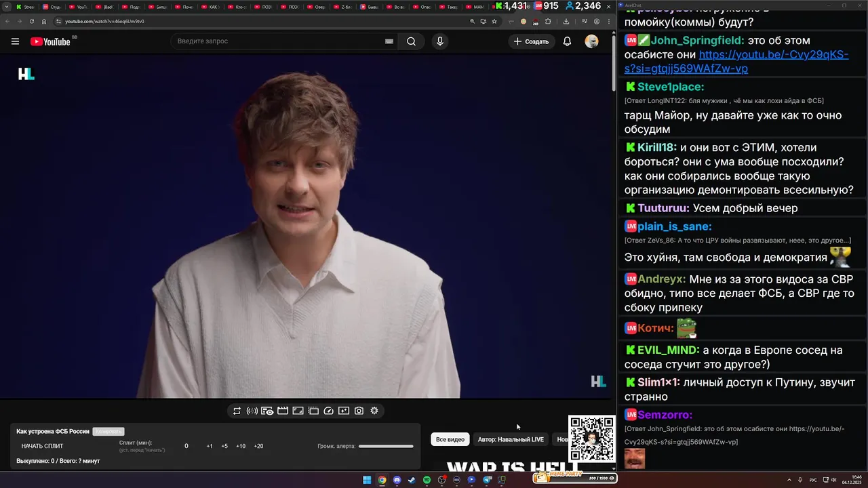Add +1 minute to the split
Image resolution: width=868 pixels, height=488 pixels.
(210, 446)
